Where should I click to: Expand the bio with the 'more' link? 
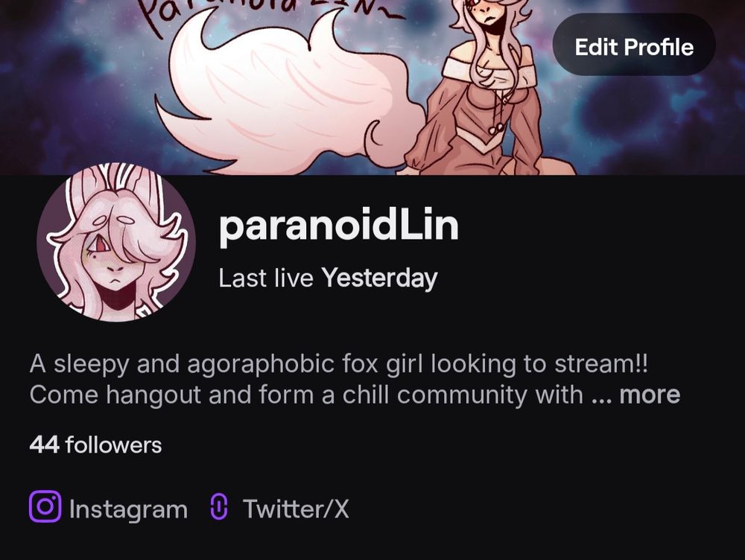tap(650, 395)
